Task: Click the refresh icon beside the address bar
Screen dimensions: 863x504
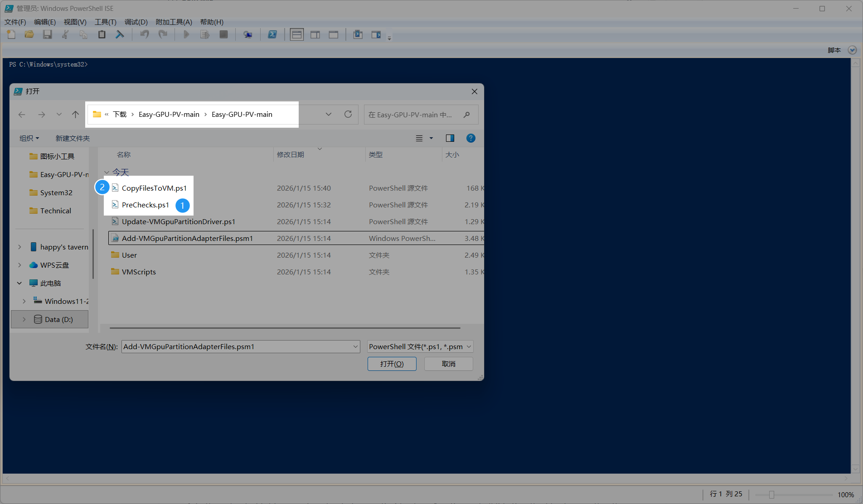Action: [x=348, y=115]
